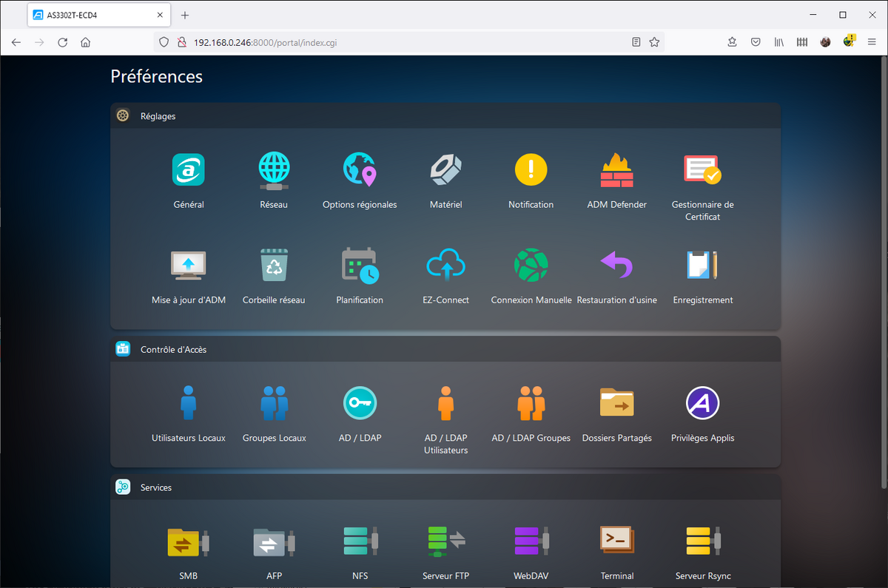Viewport: 888px width, 588px height.
Task: Reload the current page
Action: click(x=63, y=42)
